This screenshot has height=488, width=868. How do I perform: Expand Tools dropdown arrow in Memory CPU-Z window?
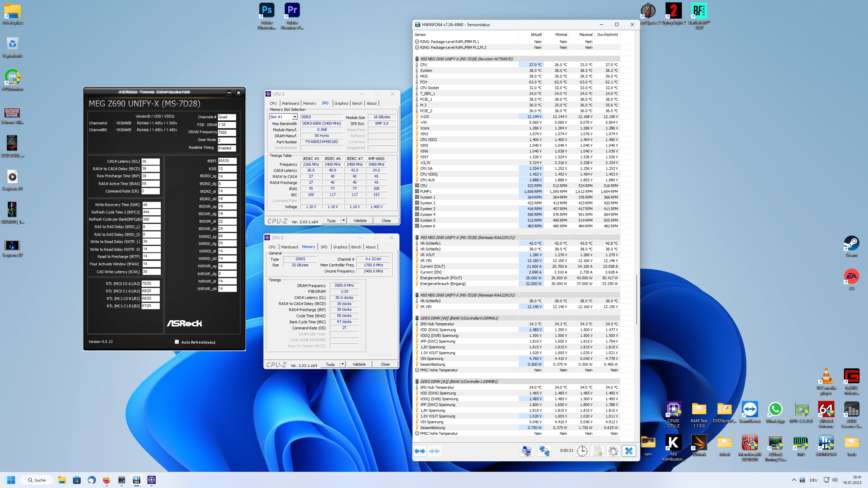pyautogui.click(x=342, y=364)
